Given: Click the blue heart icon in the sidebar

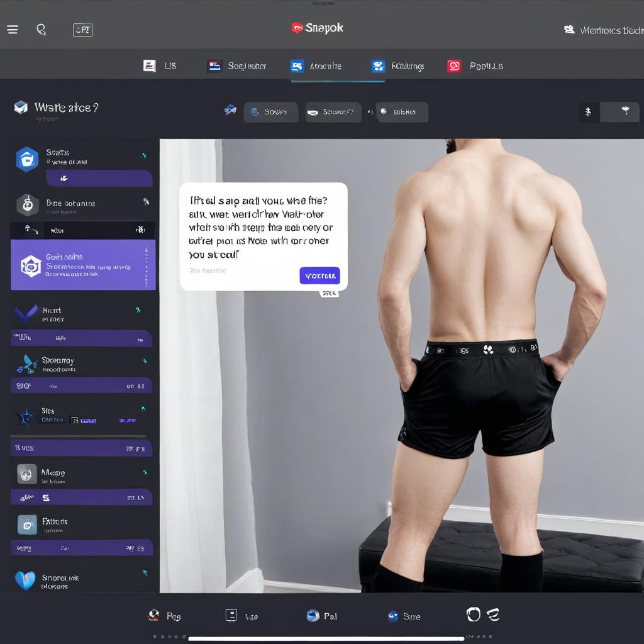Looking at the screenshot, I should pyautogui.click(x=25, y=580).
